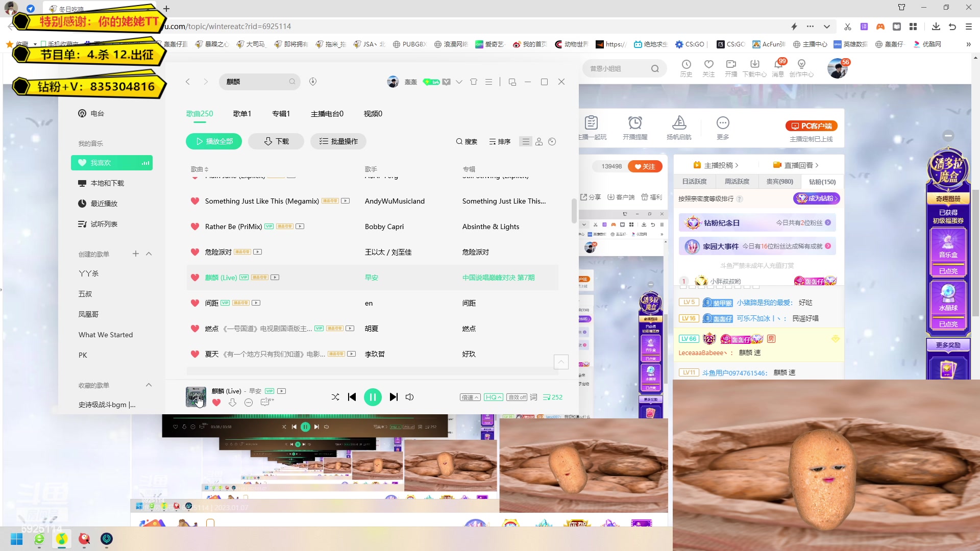Click the 播放全部 play all button

point(214,141)
